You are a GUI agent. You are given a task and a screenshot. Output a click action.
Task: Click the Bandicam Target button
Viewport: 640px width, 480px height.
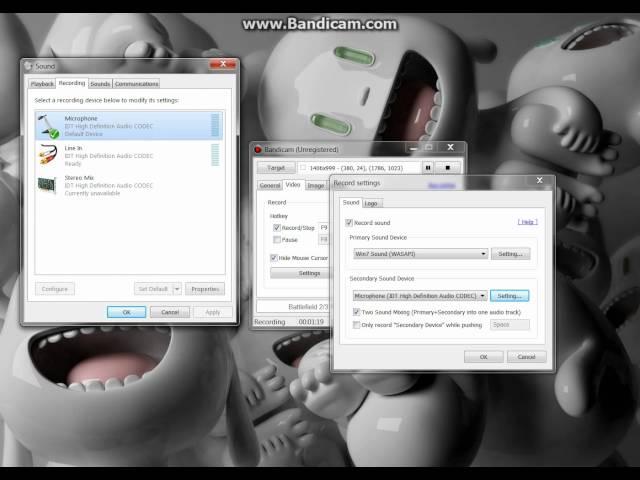pos(276,168)
